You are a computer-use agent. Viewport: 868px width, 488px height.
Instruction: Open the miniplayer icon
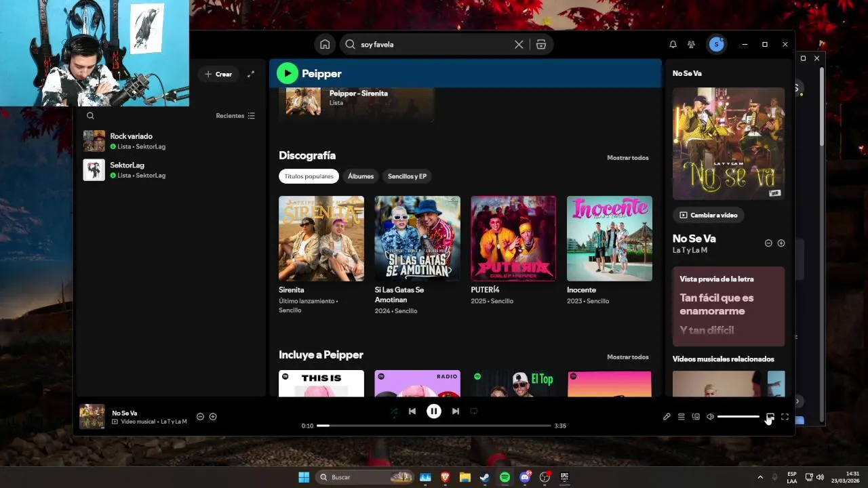[770, 417]
